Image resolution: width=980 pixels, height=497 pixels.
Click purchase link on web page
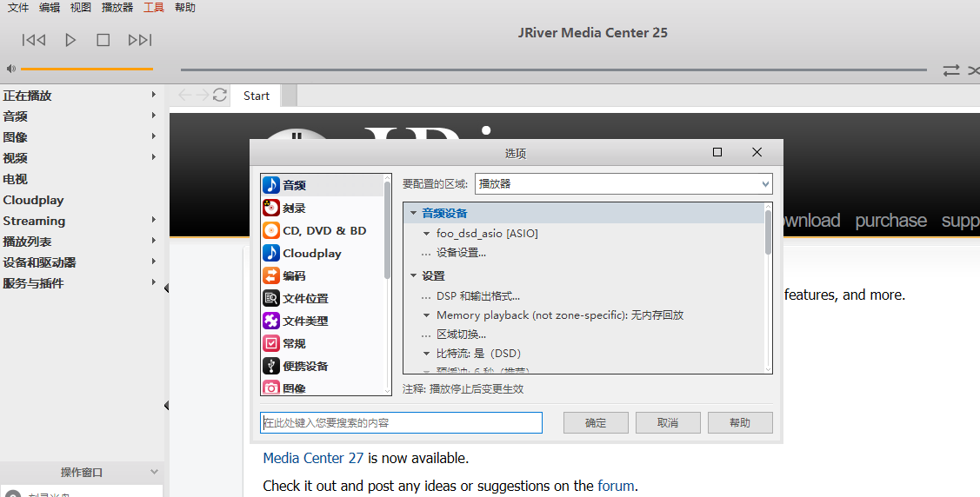point(890,221)
